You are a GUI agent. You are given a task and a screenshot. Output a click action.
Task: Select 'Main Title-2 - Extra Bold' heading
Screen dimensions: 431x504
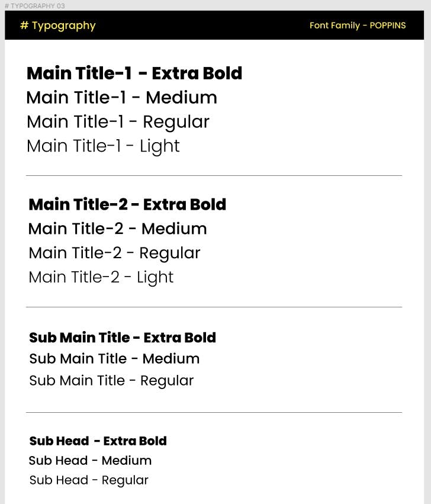point(127,204)
